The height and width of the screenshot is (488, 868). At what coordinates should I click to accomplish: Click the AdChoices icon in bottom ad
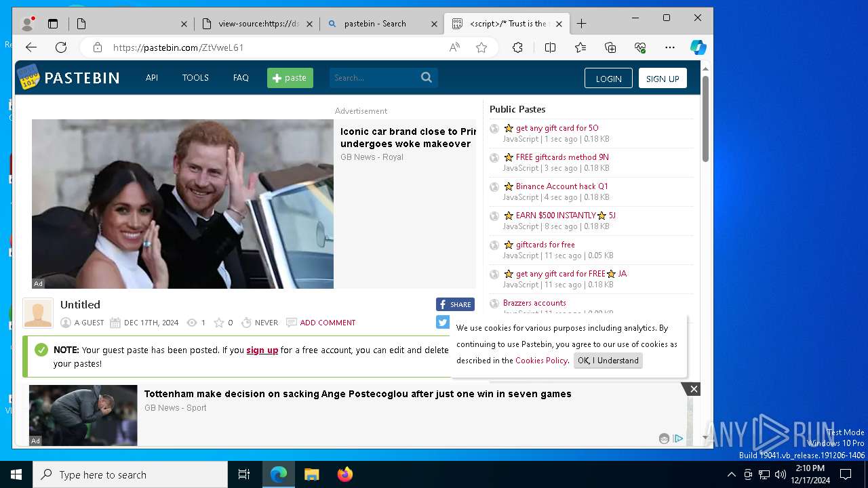click(678, 439)
